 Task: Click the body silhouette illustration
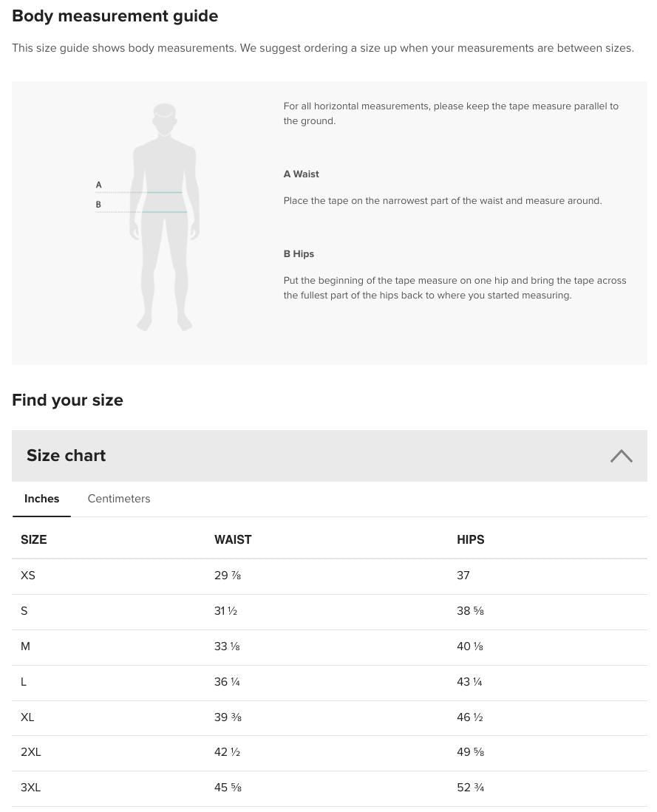(x=163, y=214)
